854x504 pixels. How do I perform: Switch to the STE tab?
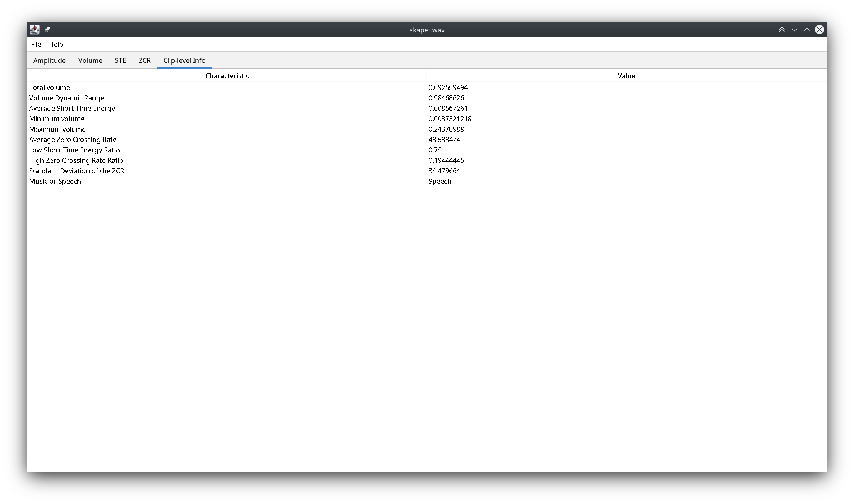[120, 60]
